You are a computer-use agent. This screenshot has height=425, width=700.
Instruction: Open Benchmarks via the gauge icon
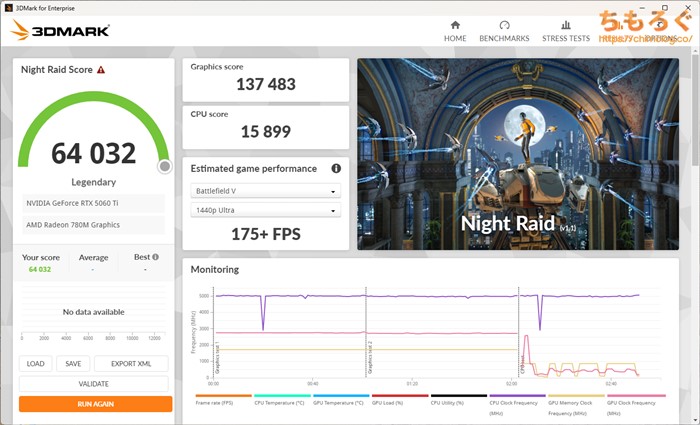504,25
